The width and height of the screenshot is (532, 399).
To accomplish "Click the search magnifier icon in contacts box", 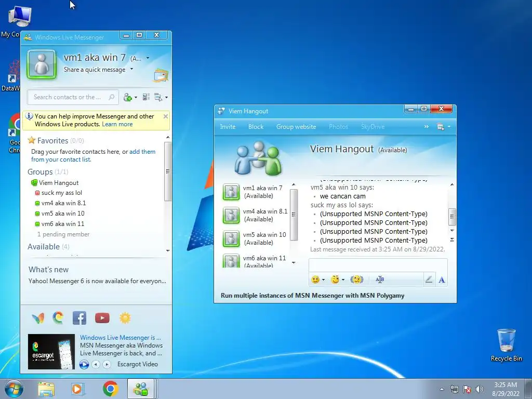I will 111,97.
